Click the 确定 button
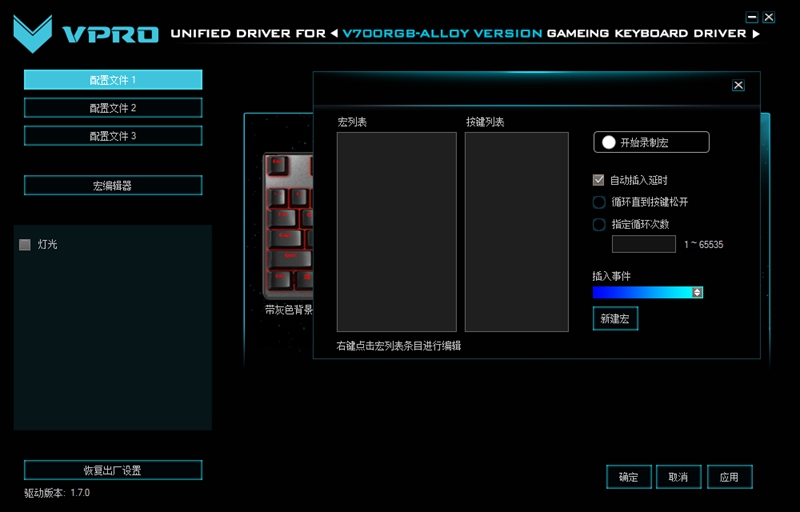Screen dimensions: 800x512 click(x=629, y=477)
